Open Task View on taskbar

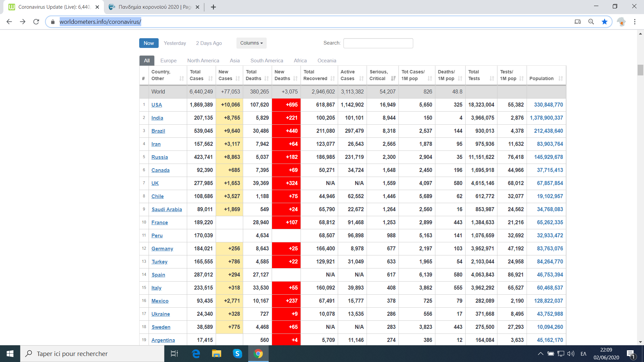click(174, 354)
